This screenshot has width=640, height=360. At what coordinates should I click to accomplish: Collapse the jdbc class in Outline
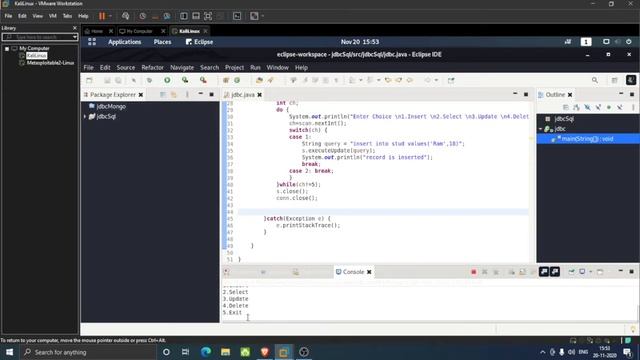point(540,129)
